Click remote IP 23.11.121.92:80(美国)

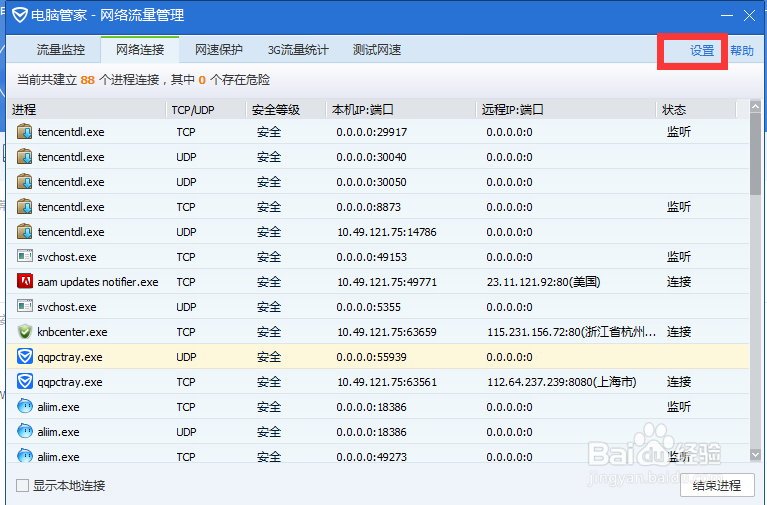click(x=543, y=282)
